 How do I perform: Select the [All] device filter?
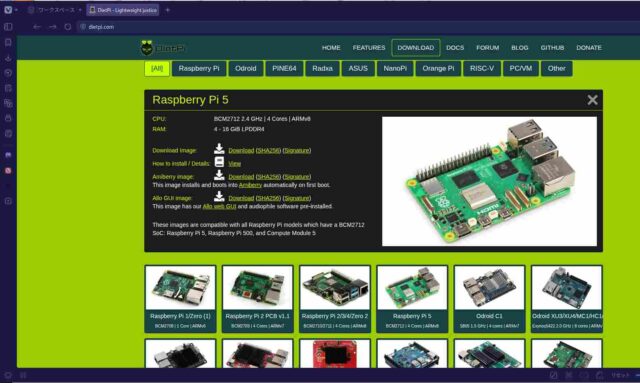[157, 69]
